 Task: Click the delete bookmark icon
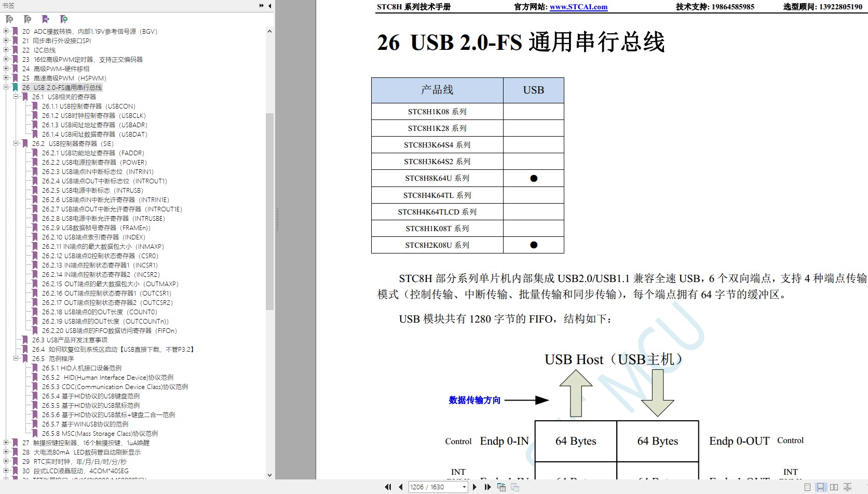pos(9,19)
